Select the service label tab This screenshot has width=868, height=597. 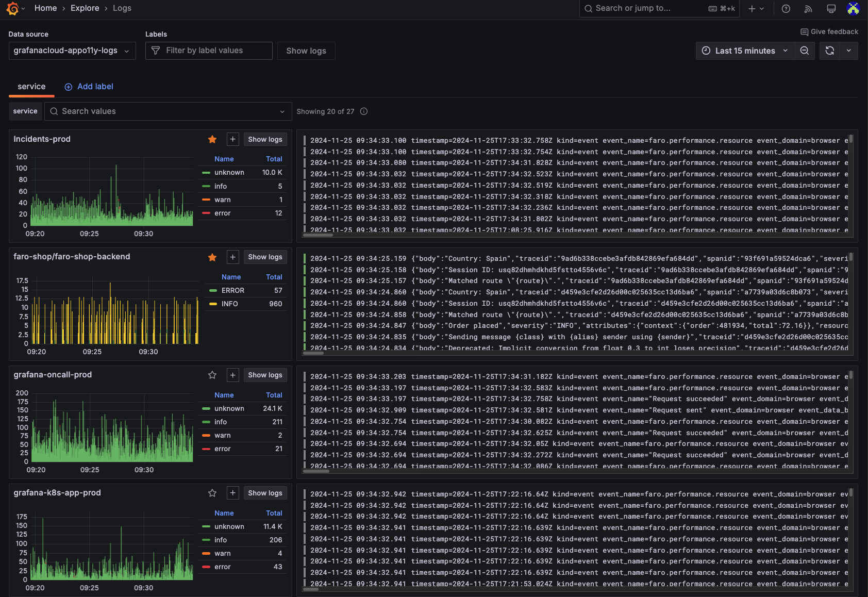click(x=31, y=87)
